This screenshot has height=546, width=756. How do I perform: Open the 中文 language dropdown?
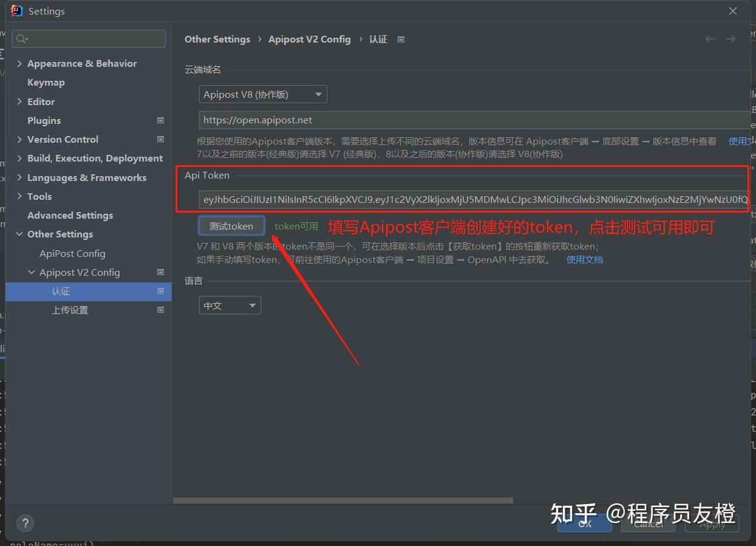[x=230, y=305]
